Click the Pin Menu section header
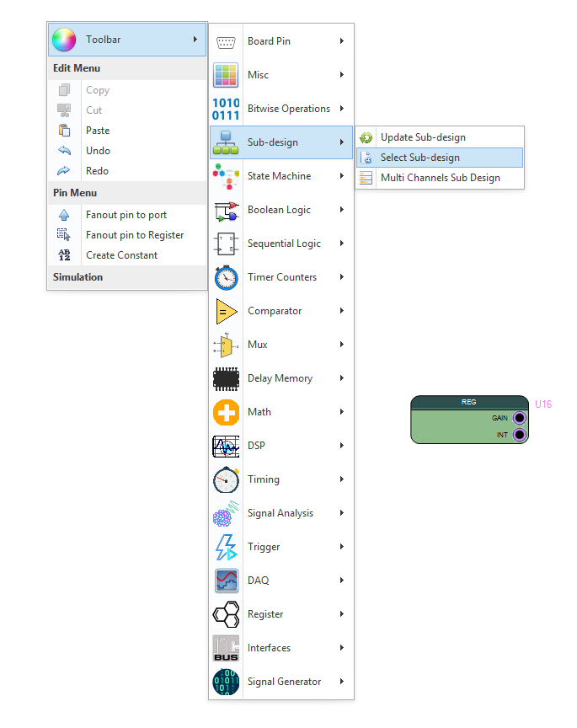The width and height of the screenshot is (577, 728). [x=127, y=193]
